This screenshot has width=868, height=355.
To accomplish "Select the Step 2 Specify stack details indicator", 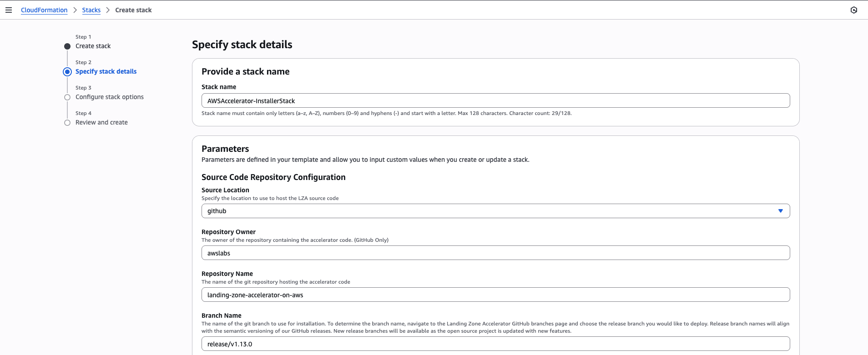I will click(67, 72).
